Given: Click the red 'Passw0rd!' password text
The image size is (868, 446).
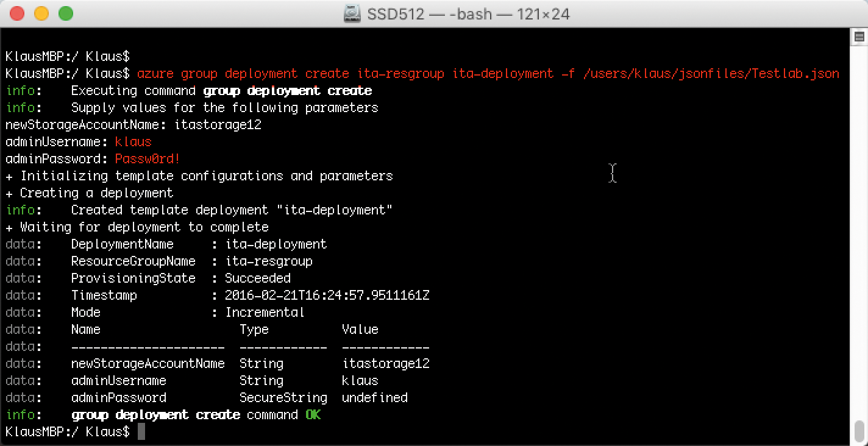Looking at the screenshot, I should point(148,159).
